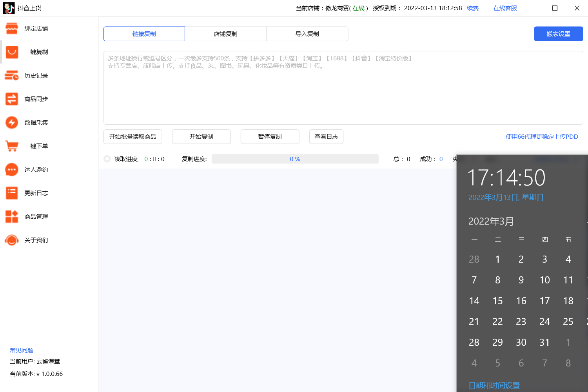This screenshot has height=392, width=588.
Task: Open the 达人邀约 chat bubble icon
Action: [12, 170]
